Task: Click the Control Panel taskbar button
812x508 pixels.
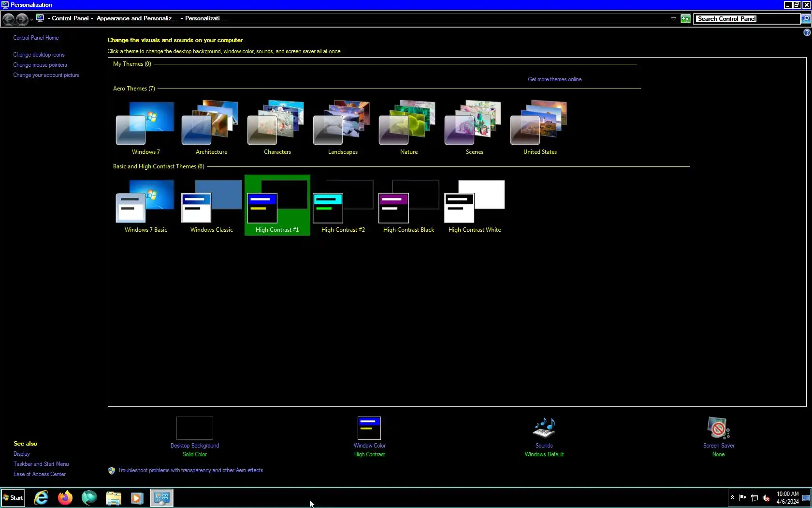Action: tap(162, 498)
